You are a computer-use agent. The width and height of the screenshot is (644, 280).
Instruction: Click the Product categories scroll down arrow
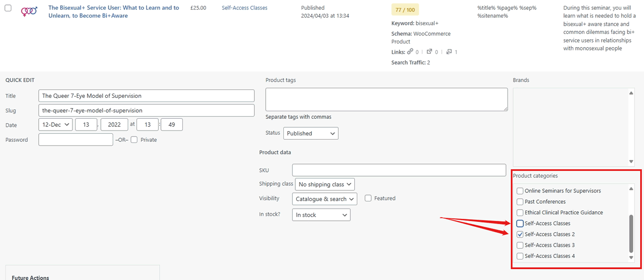pyautogui.click(x=631, y=258)
